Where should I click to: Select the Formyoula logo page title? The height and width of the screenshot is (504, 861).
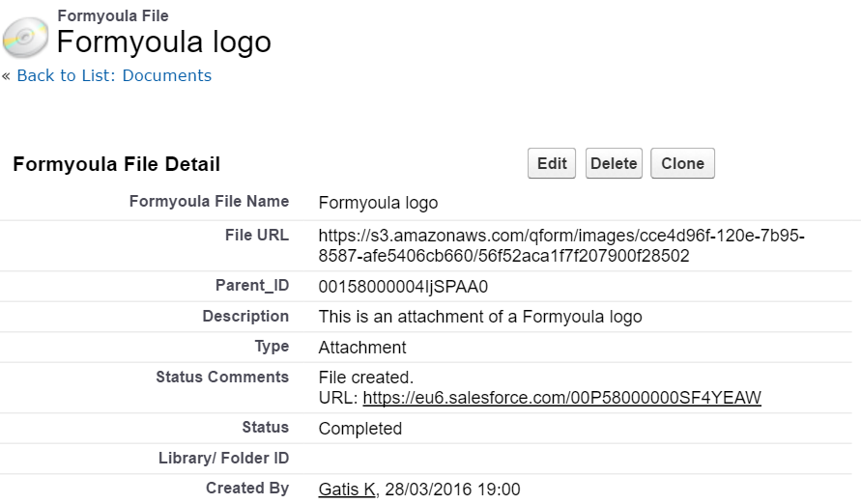pos(163,42)
